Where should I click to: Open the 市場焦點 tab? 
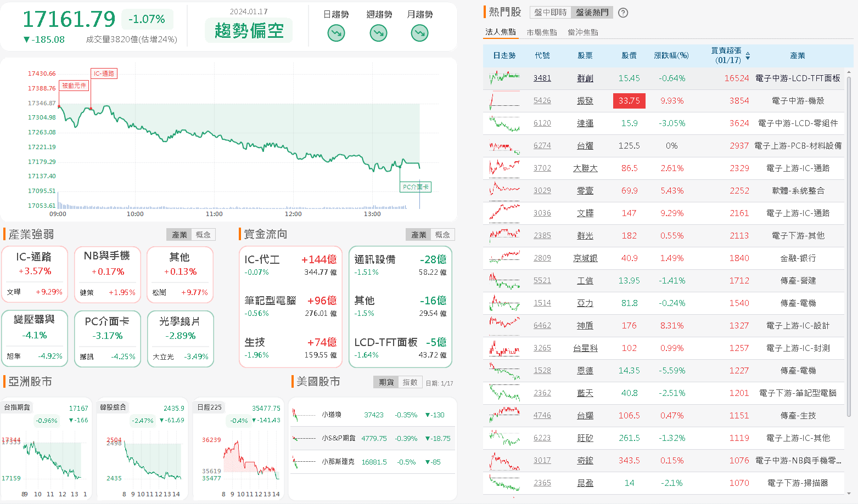(542, 32)
